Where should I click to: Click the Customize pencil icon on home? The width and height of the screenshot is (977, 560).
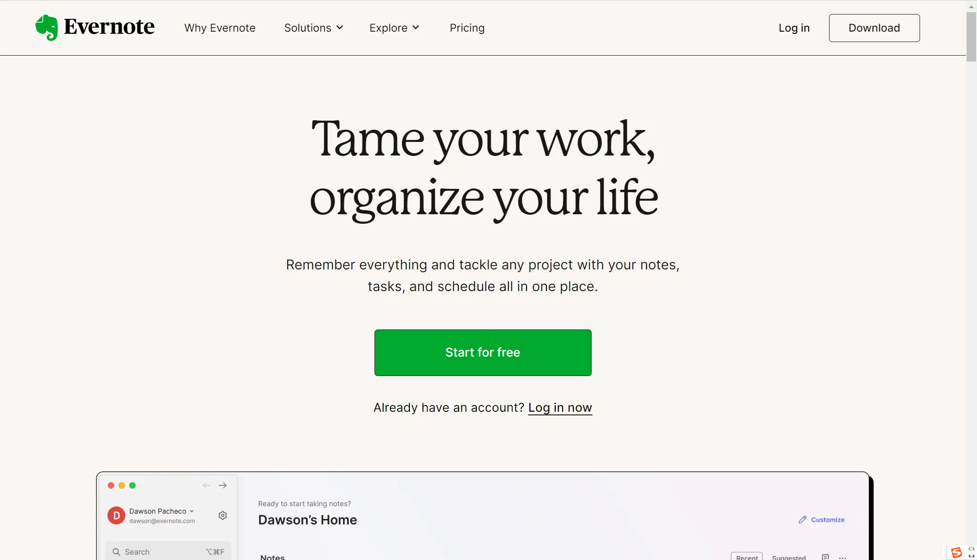[802, 519]
